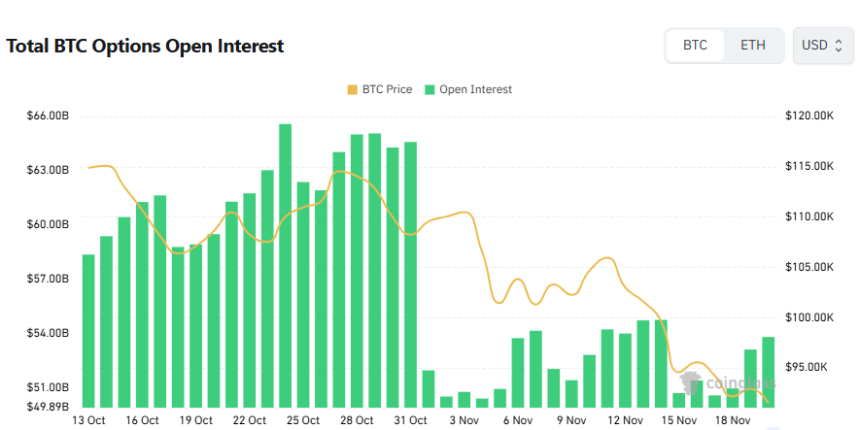Click the $120.00K price axis label
The image size is (860, 430).
pos(809,116)
